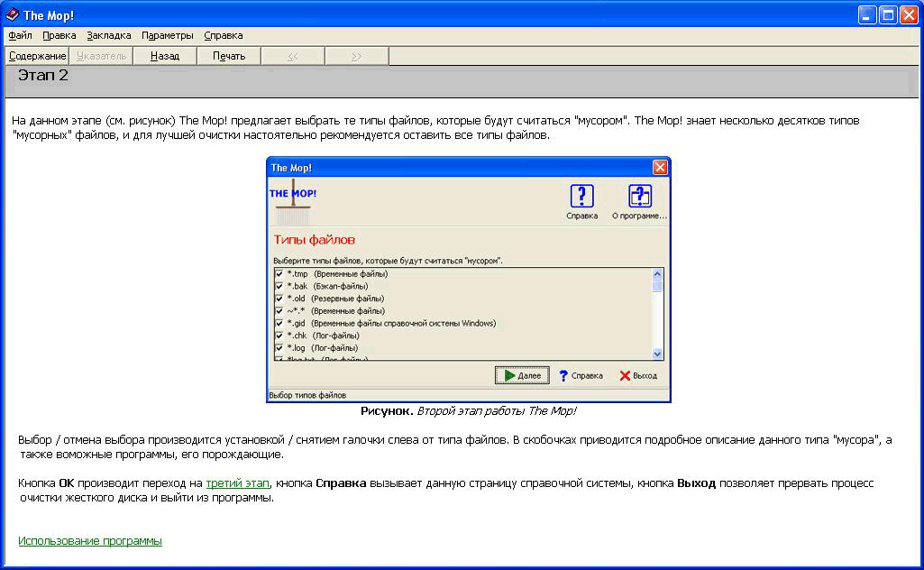The image size is (924, 570).
Task: Click the Содержание toolbar button
Action: coord(37,56)
